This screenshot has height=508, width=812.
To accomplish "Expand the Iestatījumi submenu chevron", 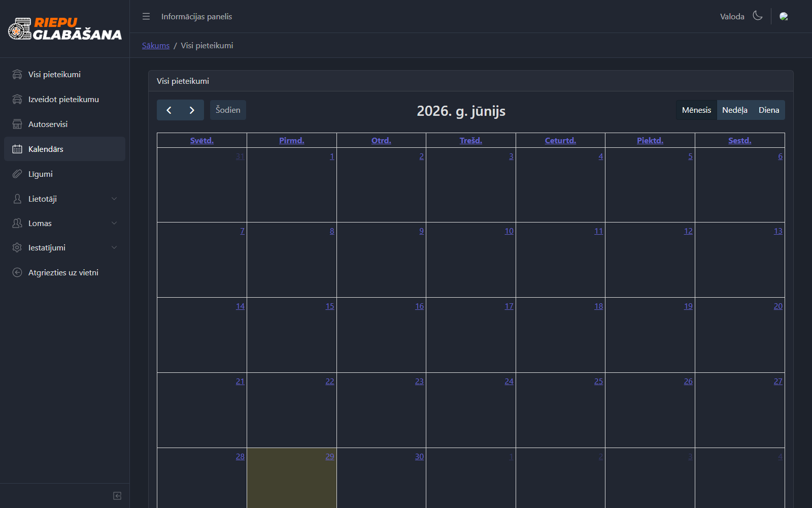I will coord(114,247).
